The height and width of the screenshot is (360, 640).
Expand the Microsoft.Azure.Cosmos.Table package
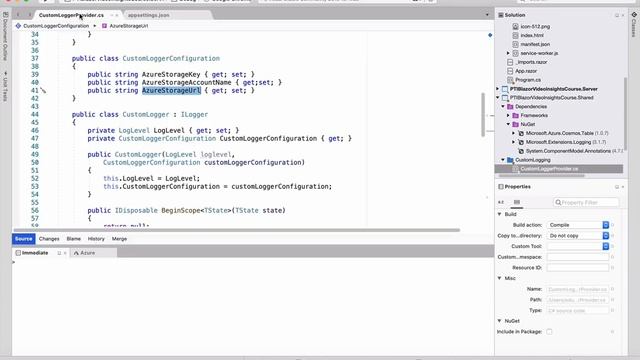pyautogui.click(x=513, y=133)
